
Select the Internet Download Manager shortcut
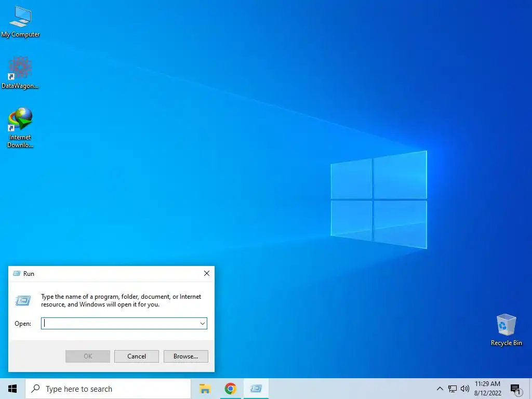pos(20,127)
